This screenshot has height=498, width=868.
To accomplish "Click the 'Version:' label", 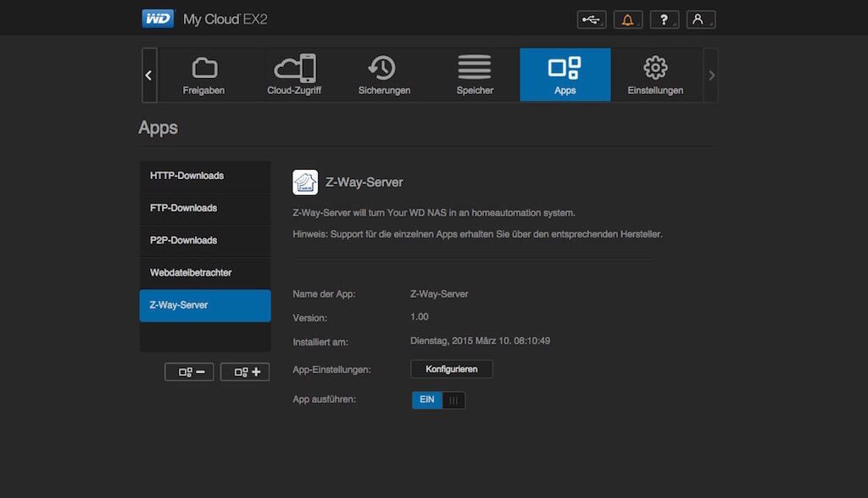I will (310, 318).
